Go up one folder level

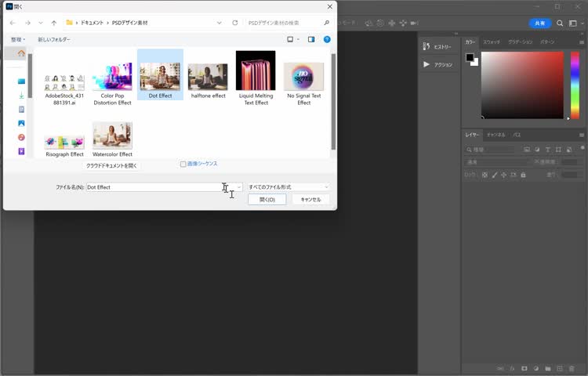pyautogui.click(x=53, y=23)
